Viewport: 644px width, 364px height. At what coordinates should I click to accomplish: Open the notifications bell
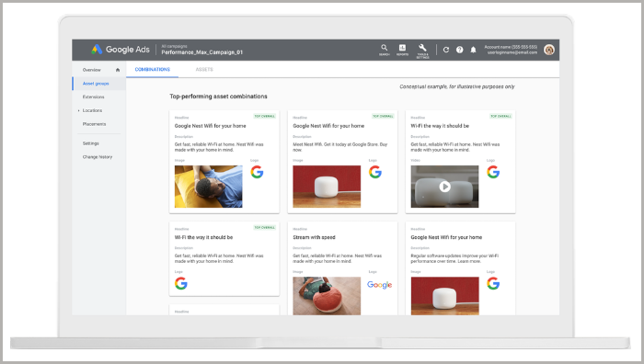(473, 50)
